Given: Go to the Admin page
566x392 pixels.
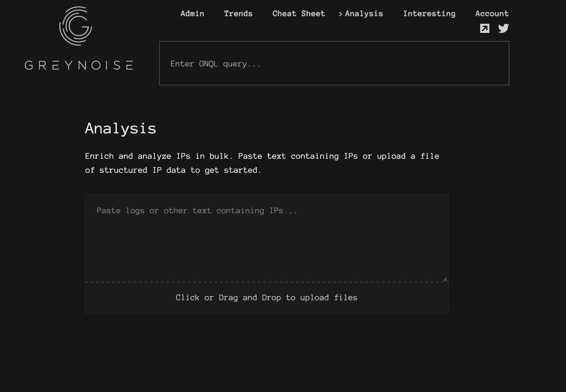Looking at the screenshot, I should pos(192,14).
